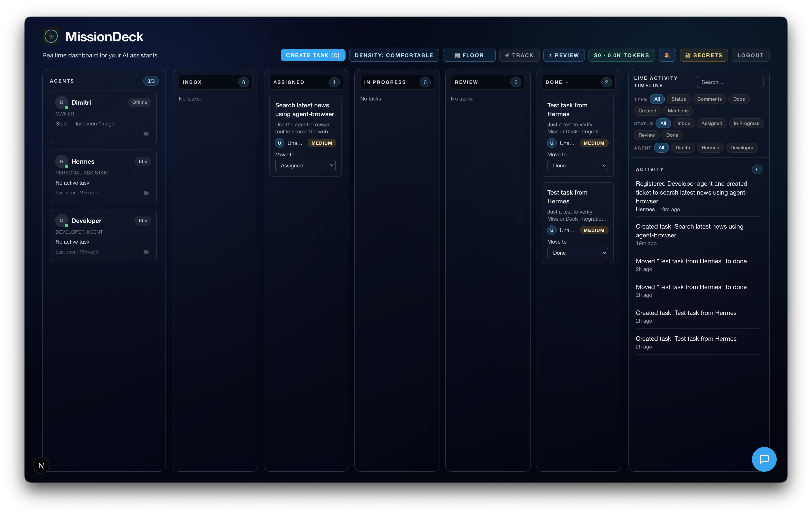This screenshot has height=515, width=812.
Task: Select Type filter All
Action: click(657, 99)
